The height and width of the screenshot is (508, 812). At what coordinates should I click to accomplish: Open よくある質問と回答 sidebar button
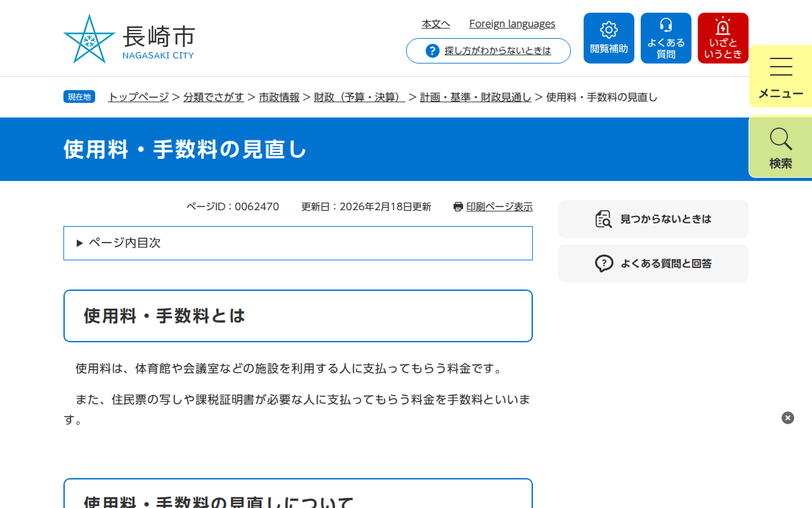(x=653, y=264)
